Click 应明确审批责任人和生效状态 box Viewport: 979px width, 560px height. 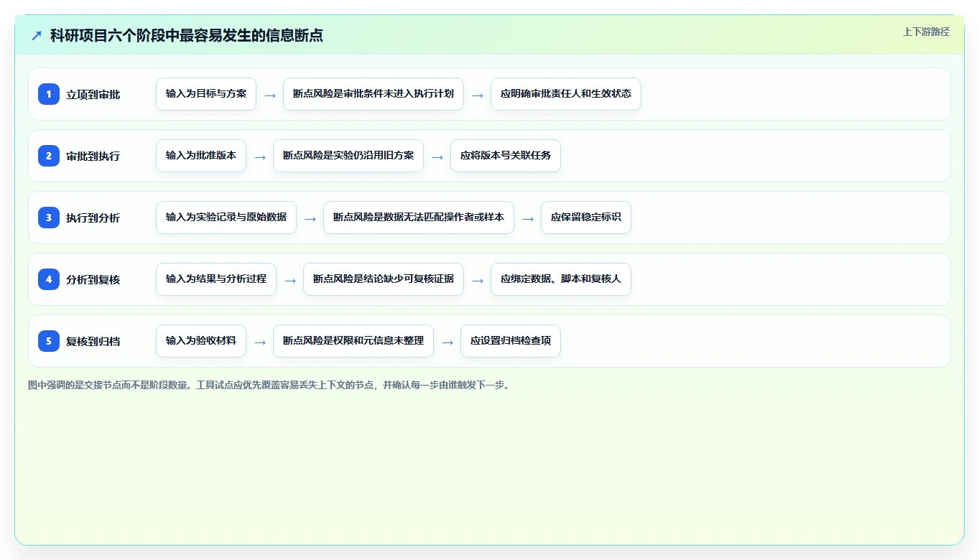(x=566, y=94)
